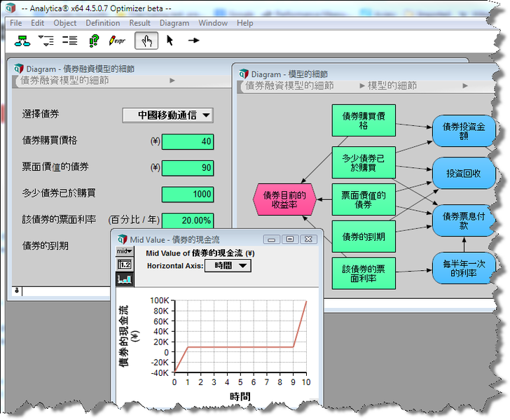Select the 債券購買價格 node in the diagram
510x420 pixels.
(x=364, y=120)
